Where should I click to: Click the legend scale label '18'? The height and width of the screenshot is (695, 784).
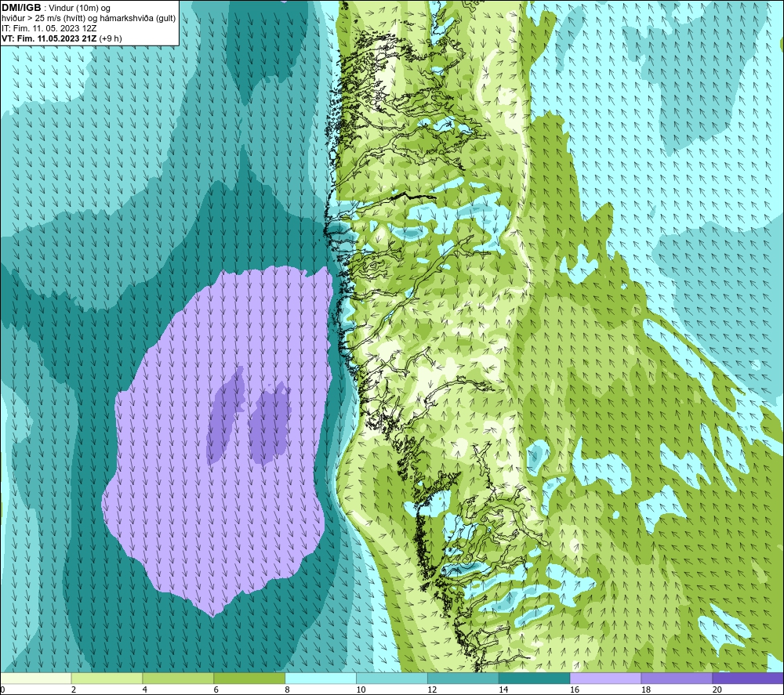coord(645,690)
